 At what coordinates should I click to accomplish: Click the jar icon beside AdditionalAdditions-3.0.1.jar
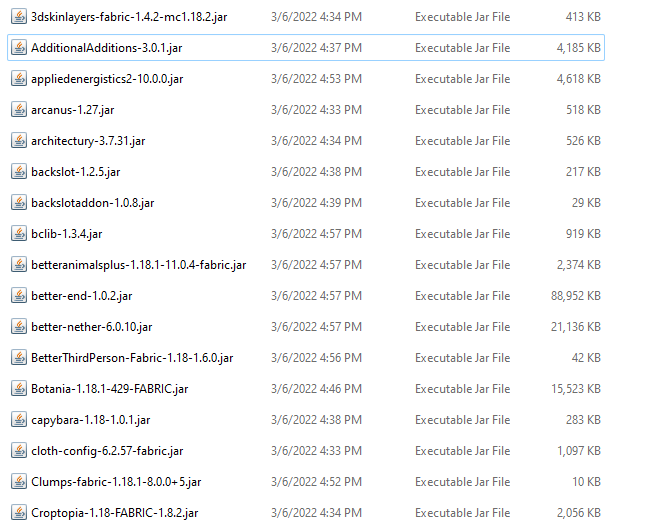tap(19, 48)
